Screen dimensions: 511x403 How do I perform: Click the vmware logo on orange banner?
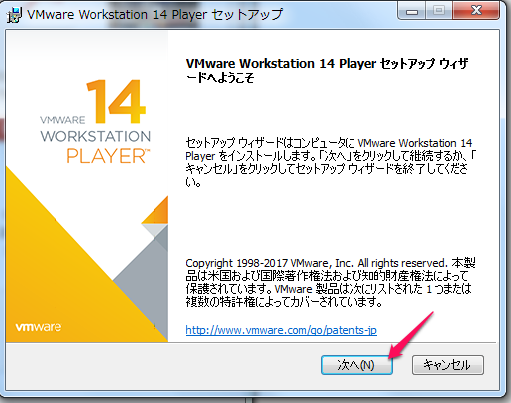coord(38,327)
